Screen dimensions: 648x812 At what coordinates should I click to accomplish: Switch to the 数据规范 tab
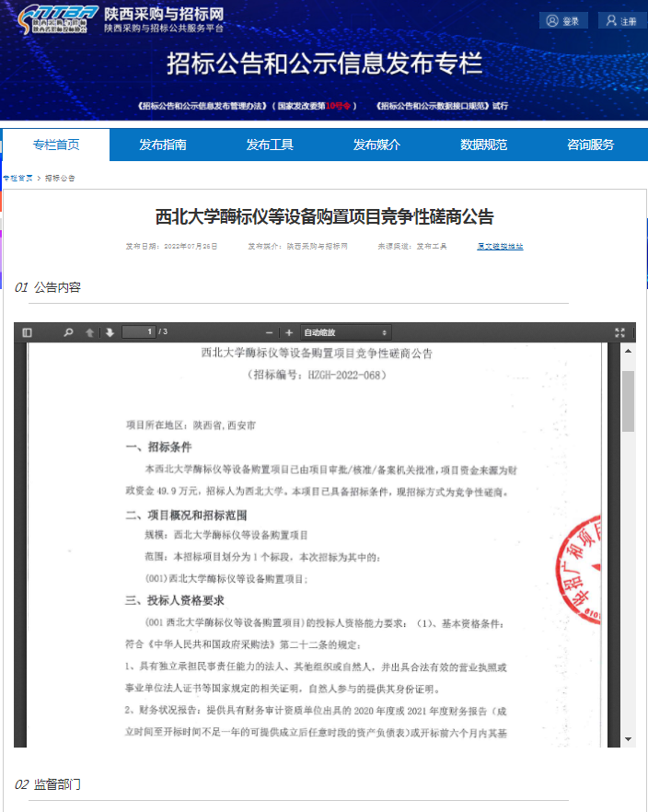(483, 145)
